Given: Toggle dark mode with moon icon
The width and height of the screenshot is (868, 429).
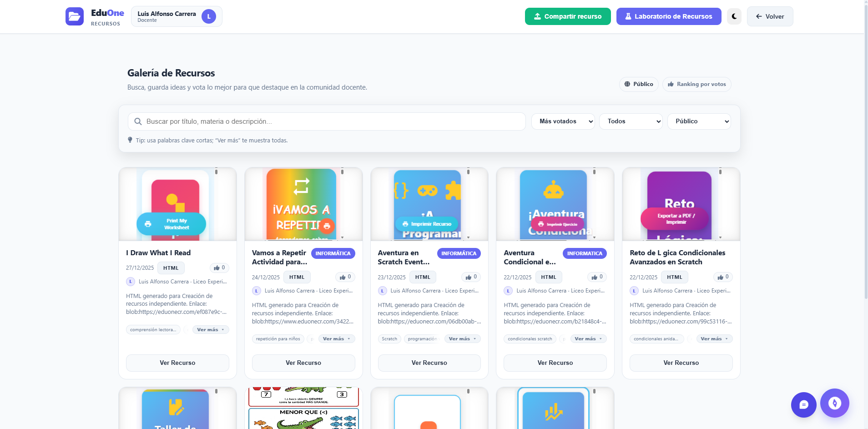Looking at the screenshot, I should (x=734, y=16).
